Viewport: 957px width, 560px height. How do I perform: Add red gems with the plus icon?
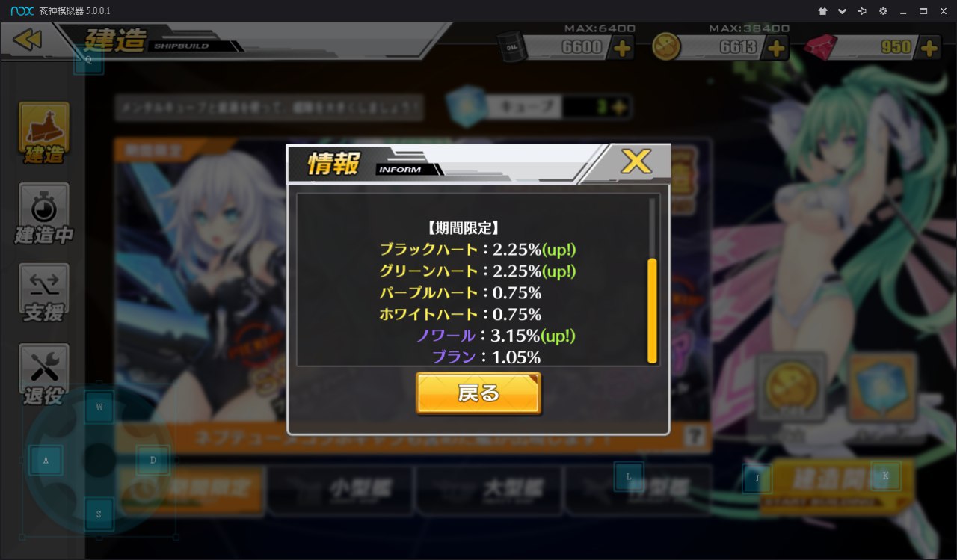point(929,48)
